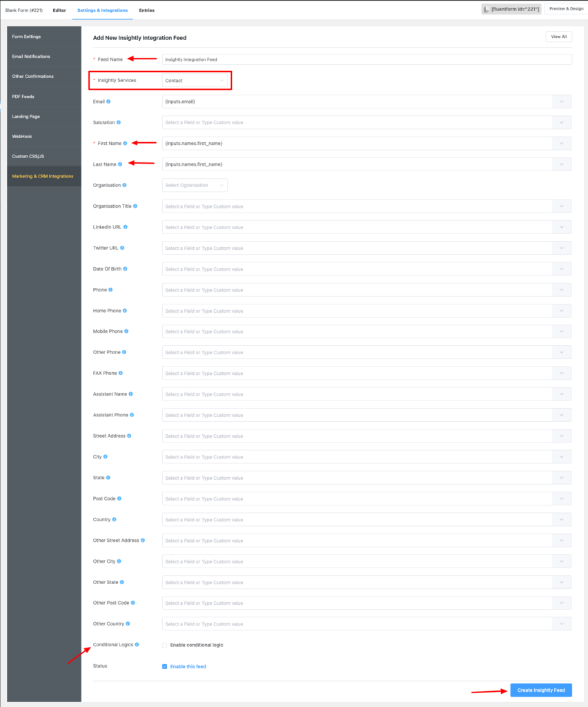Toggle the Enable conditional logic option

tap(165, 643)
